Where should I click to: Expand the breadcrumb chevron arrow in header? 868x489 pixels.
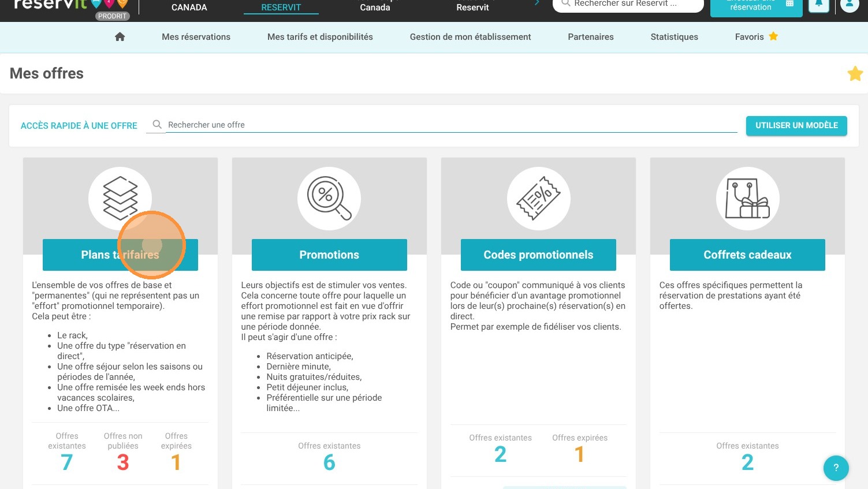tap(537, 3)
